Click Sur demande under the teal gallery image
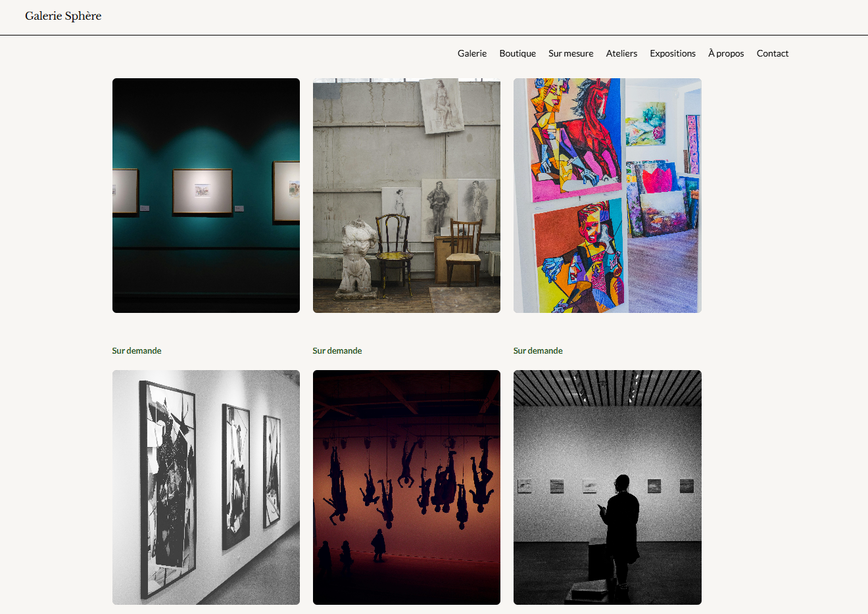868x614 pixels. coord(137,350)
